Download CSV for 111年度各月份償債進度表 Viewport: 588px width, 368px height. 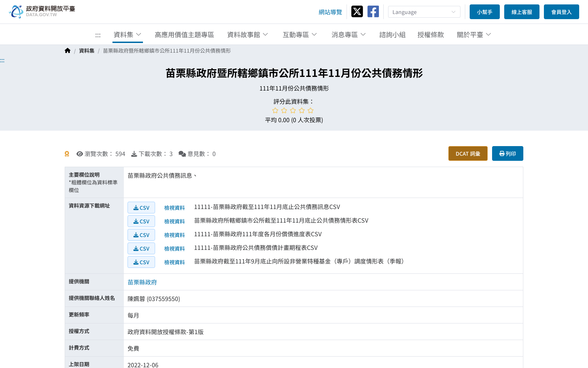pos(141,235)
